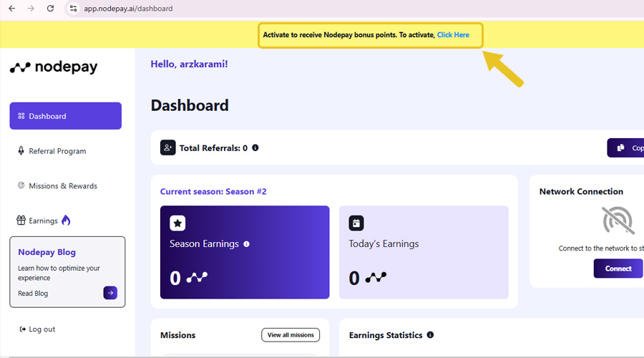Click the star icon in Season Earnings card

(177, 223)
